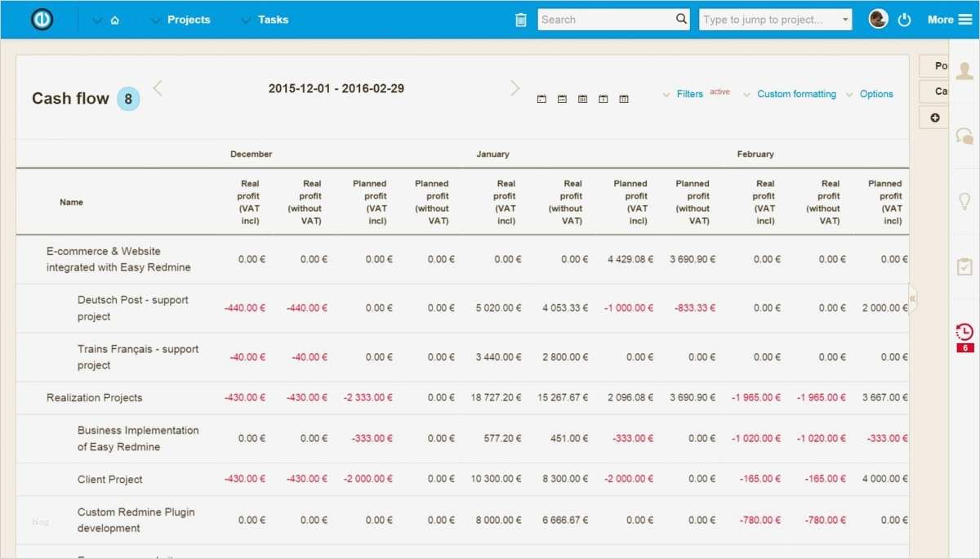The image size is (980, 559).
Task: Switch to the day period calendar icon
Action: 541,99
